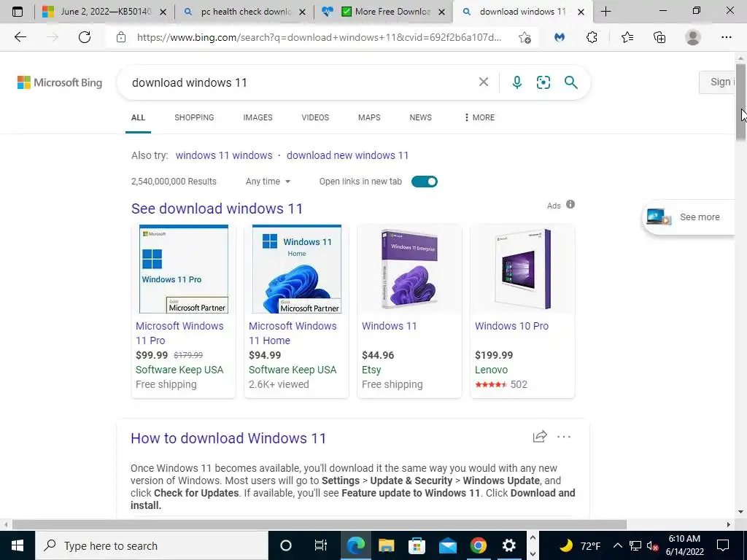Open Edge settings and more menu
747x560 pixels.
[726, 37]
